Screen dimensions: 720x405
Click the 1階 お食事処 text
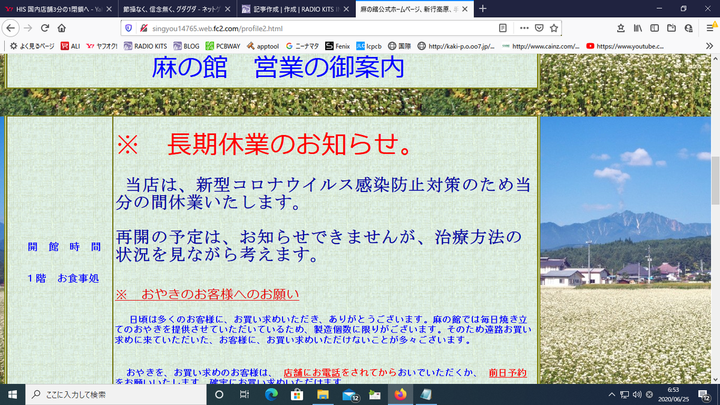[63, 278]
